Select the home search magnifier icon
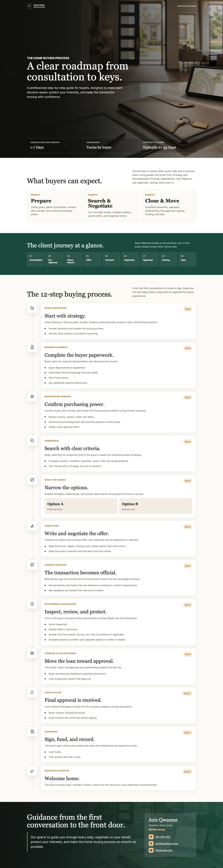 32,440
